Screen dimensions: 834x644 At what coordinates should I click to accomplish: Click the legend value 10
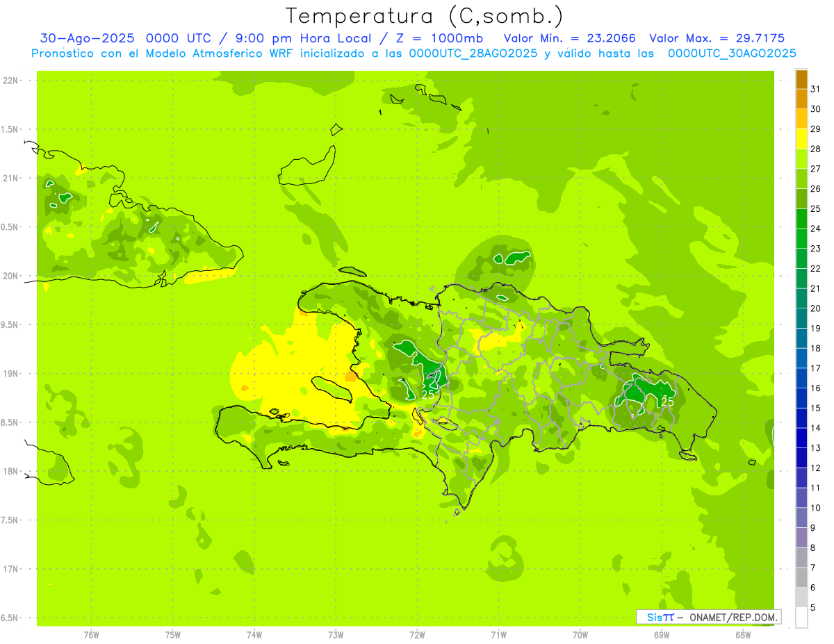[815, 508]
